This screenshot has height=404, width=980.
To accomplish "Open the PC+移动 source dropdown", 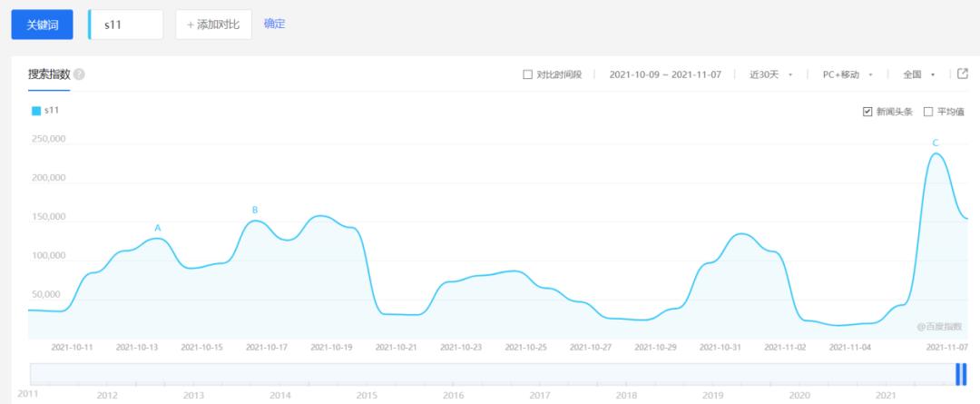I will coord(848,74).
